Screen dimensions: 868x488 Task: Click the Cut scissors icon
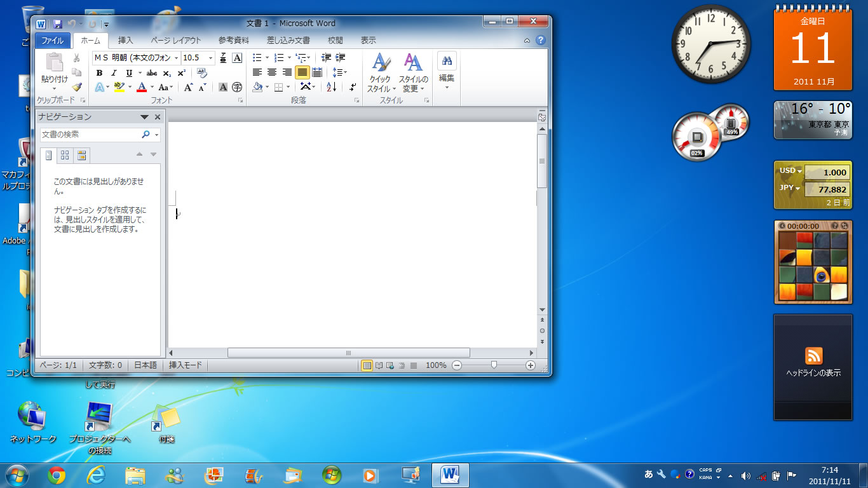[77, 58]
